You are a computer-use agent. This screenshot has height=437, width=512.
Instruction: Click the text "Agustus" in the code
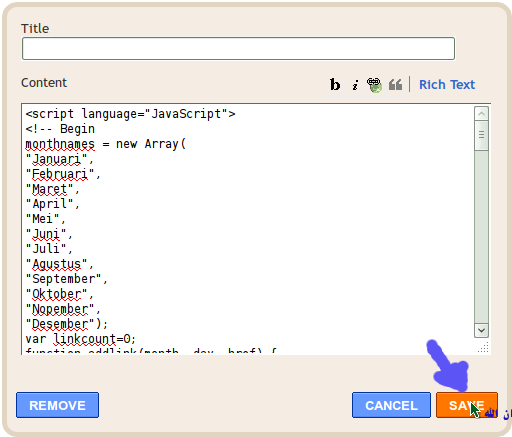tap(56, 264)
